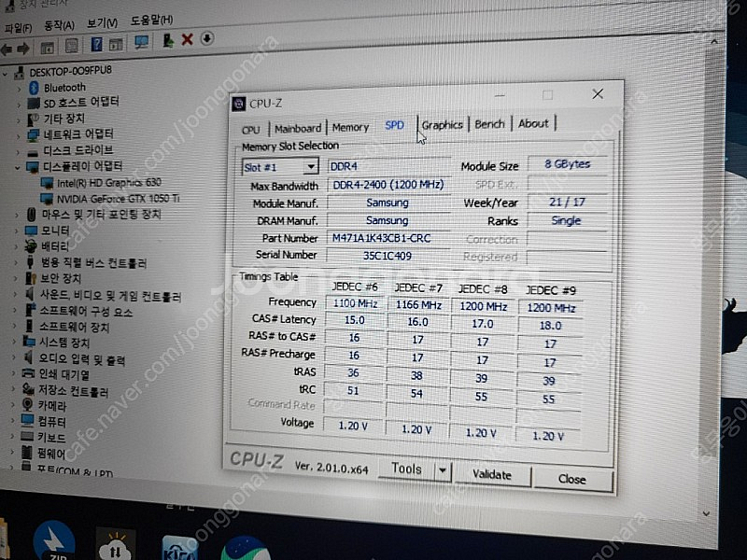Open the Tools dropdown arrow in CPU-Z

[x=443, y=470]
